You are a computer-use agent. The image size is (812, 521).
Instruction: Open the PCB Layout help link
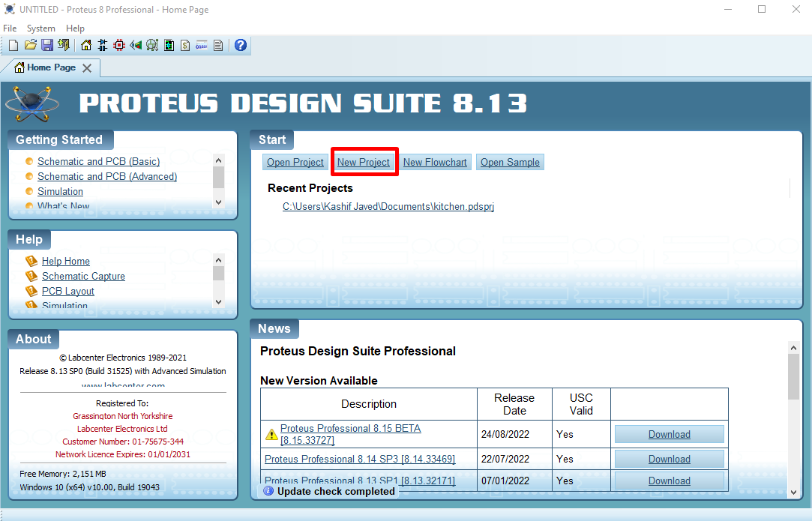pos(67,292)
